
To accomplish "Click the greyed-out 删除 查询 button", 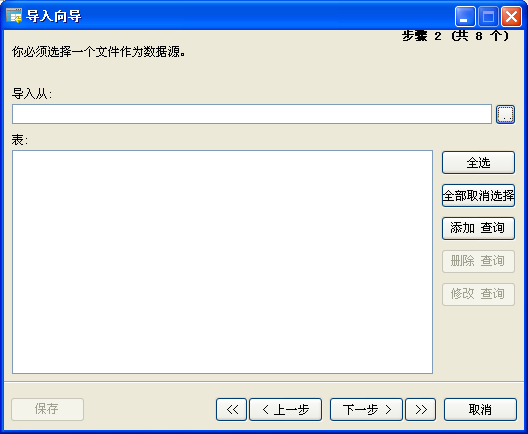I will click(x=478, y=261).
